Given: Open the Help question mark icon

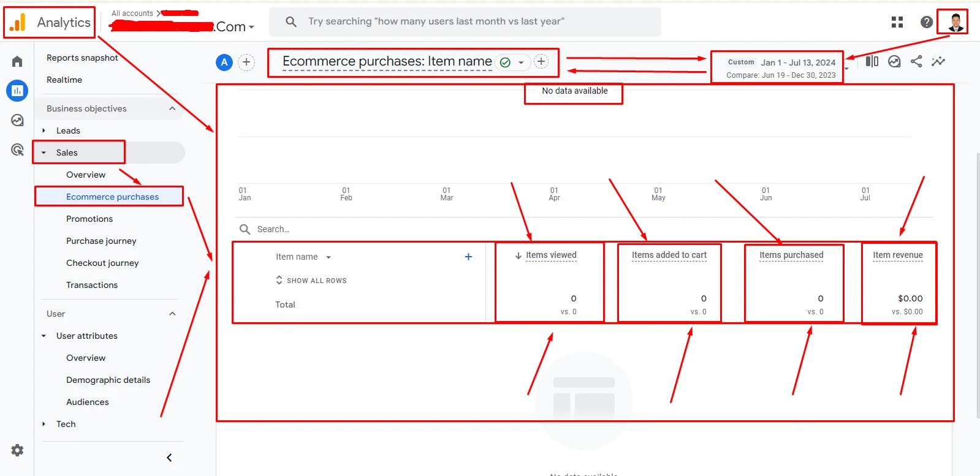Looking at the screenshot, I should point(927,22).
